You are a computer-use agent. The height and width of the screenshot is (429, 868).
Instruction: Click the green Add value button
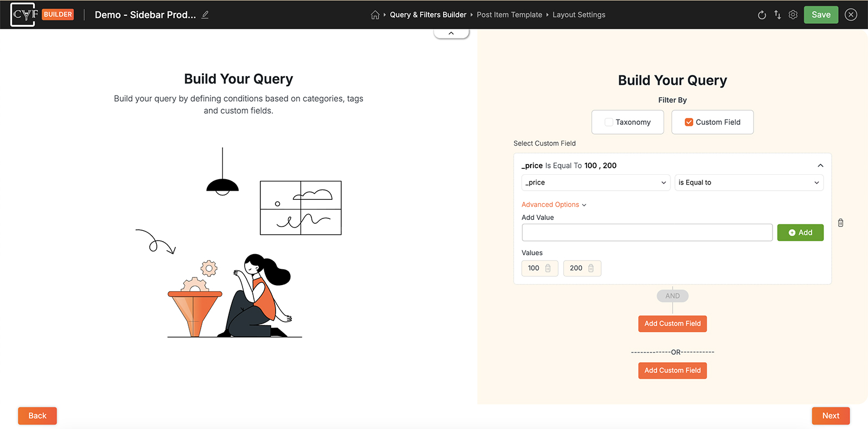(800, 232)
